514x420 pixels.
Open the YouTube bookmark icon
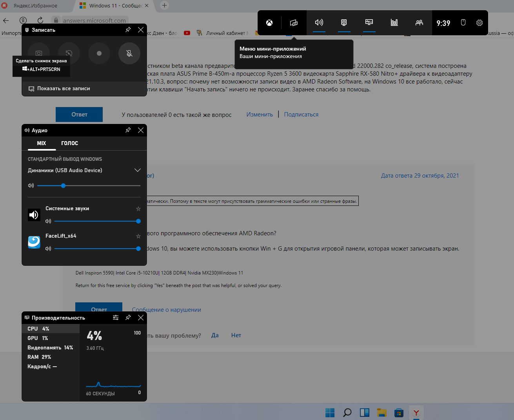187,33
